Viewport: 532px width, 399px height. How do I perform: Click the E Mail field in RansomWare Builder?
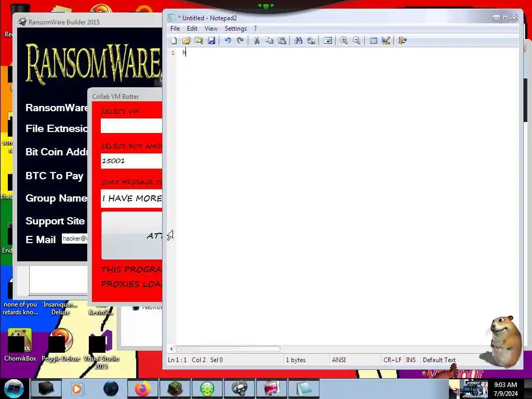coord(75,238)
